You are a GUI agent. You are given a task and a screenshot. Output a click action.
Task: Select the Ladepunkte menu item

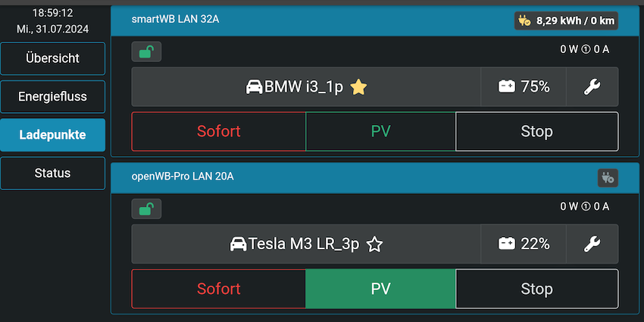coord(52,135)
